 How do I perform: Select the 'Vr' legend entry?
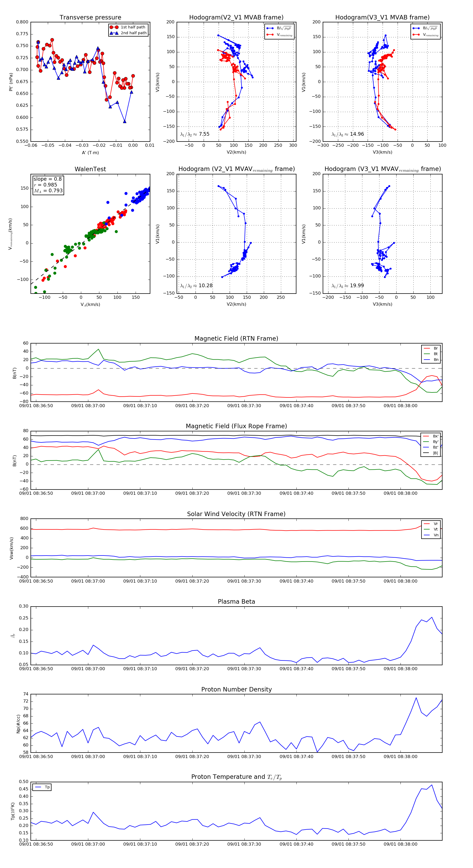click(431, 524)
